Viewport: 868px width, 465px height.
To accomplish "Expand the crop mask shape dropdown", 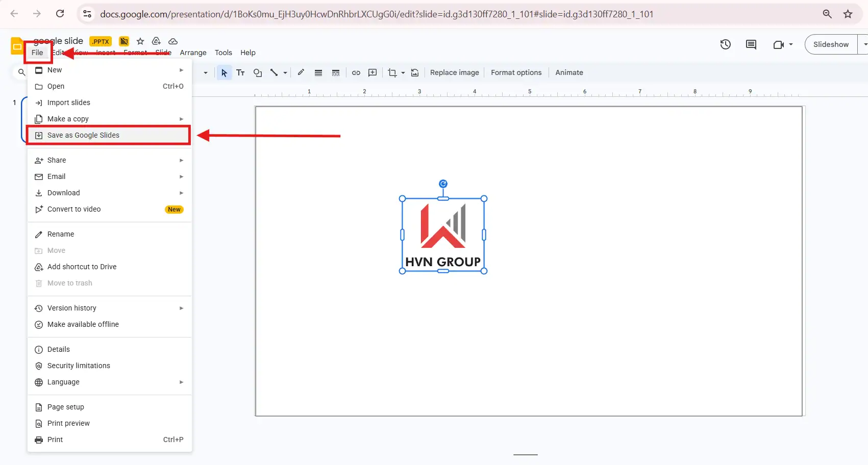I will coord(403,73).
